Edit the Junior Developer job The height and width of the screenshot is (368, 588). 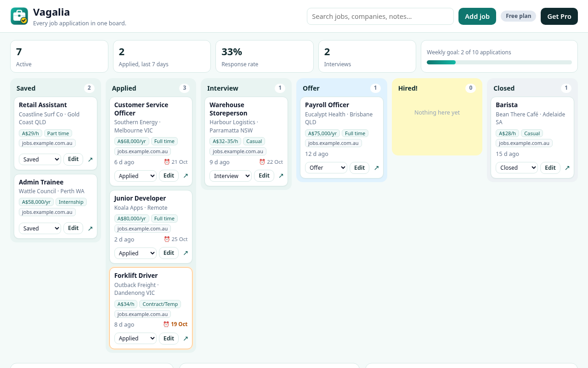point(169,253)
